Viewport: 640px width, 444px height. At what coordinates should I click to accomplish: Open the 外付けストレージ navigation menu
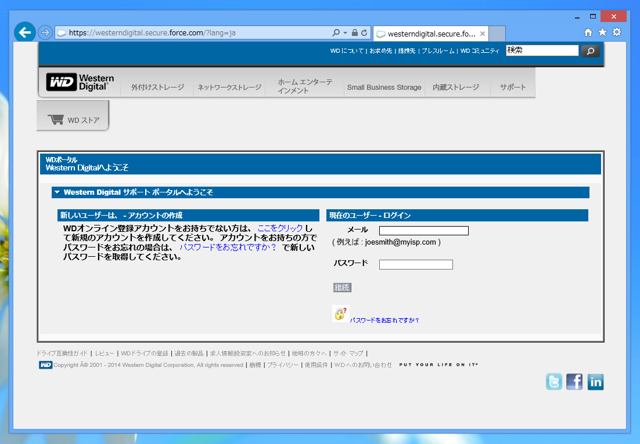pyautogui.click(x=158, y=87)
